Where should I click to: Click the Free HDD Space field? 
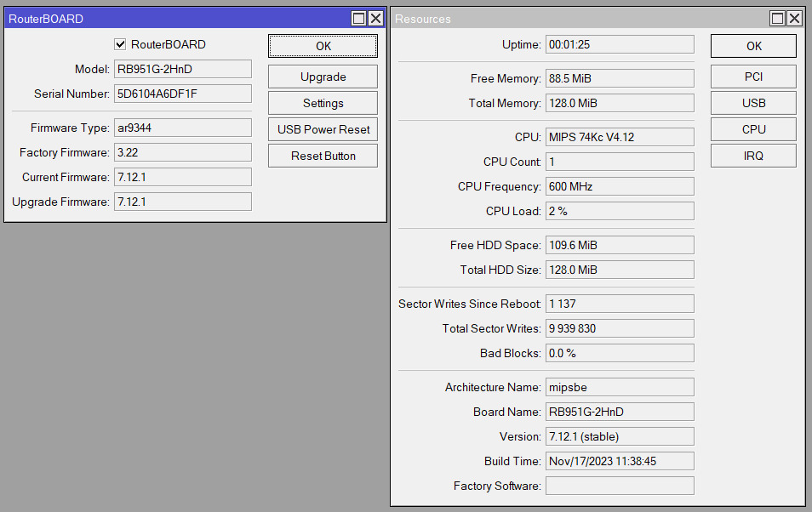(620, 245)
